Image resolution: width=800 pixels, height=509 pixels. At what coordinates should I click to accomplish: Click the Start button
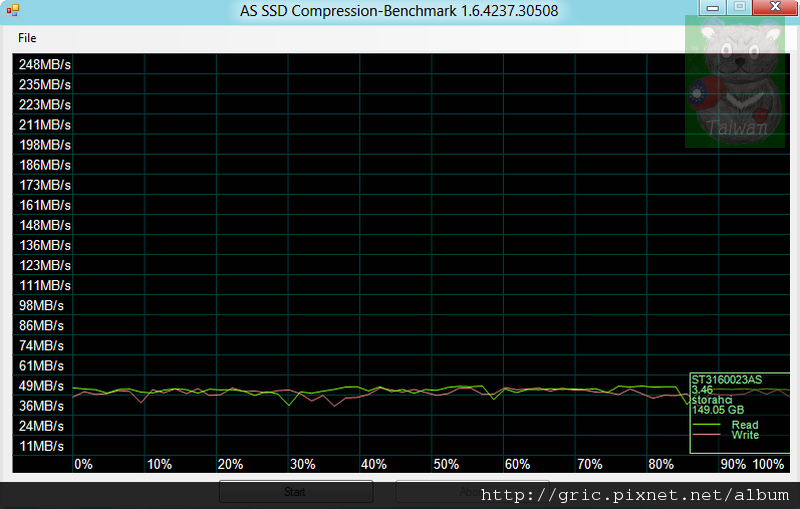click(x=295, y=492)
